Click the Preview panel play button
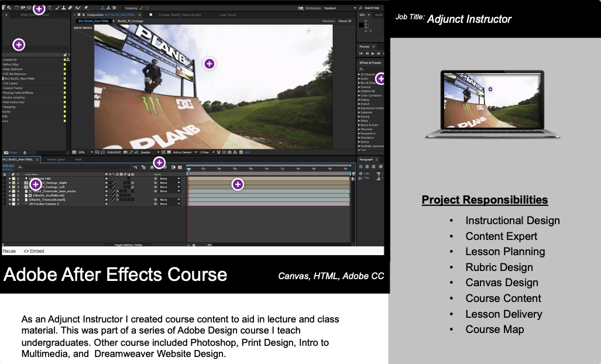This screenshot has height=364, width=601. 373,54
